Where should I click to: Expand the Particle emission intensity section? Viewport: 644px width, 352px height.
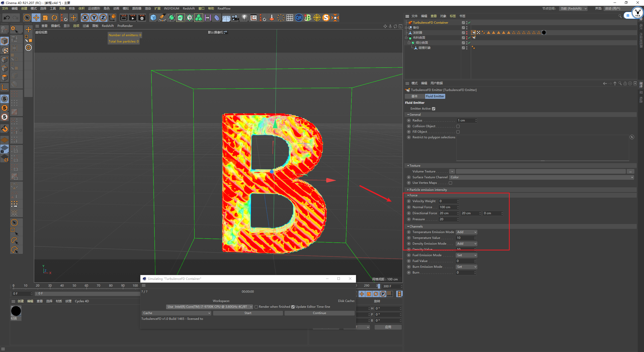tap(428, 190)
